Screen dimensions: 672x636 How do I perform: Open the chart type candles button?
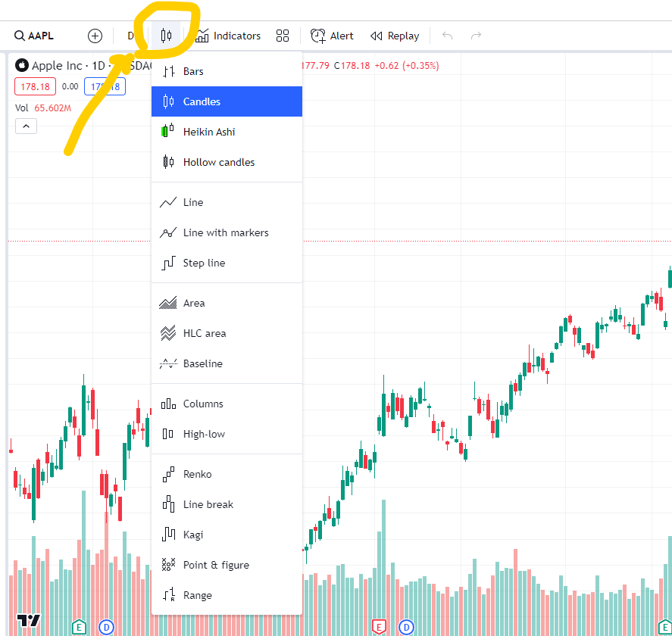(166, 36)
